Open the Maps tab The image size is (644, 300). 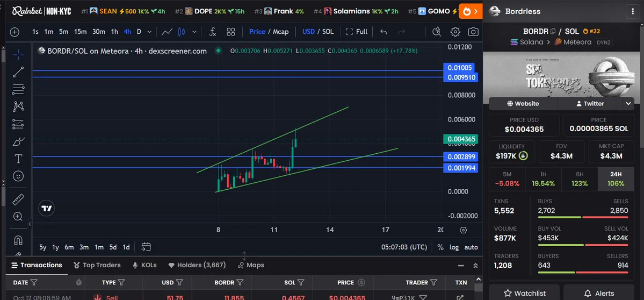point(251,265)
